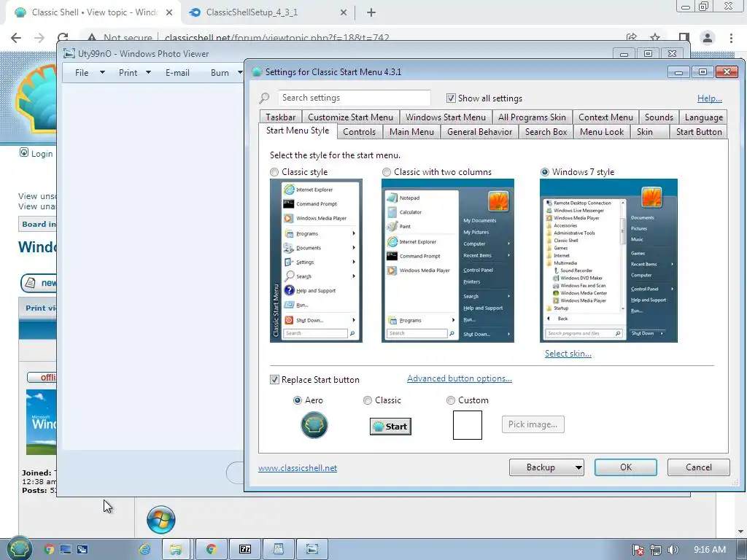Switch to the Search Box tab
The image size is (747, 560).
click(546, 132)
